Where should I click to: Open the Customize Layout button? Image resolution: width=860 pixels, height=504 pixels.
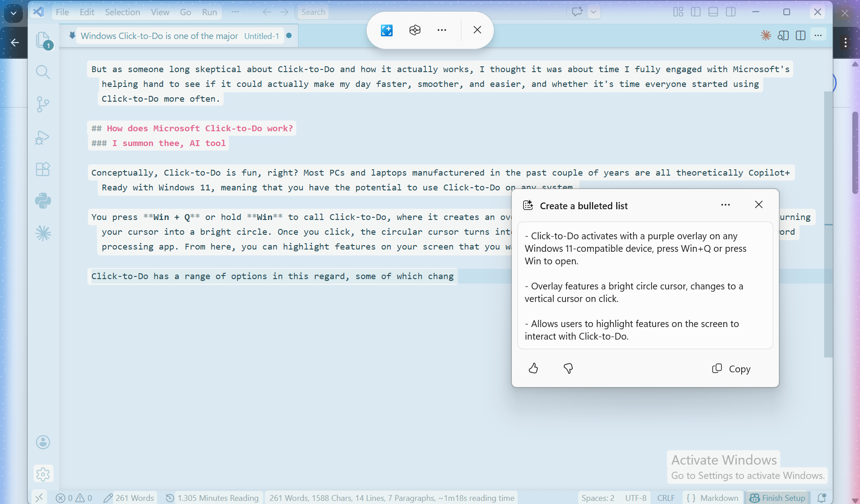[678, 12]
